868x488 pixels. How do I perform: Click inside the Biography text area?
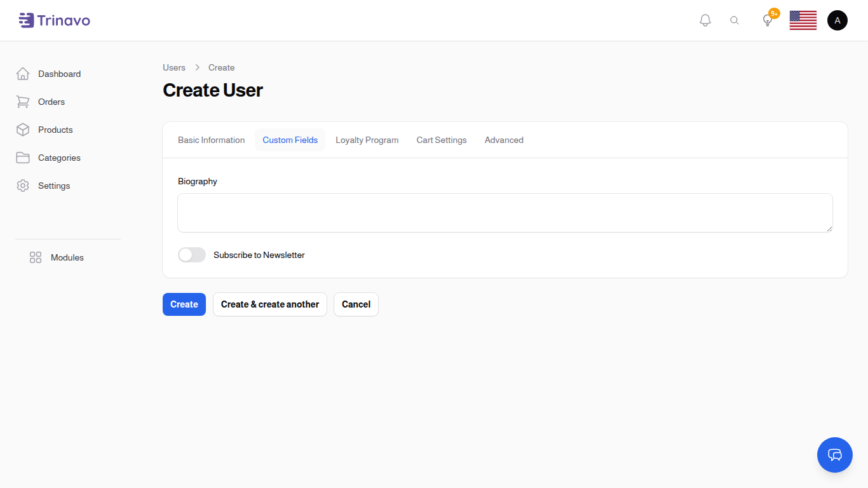pyautogui.click(x=505, y=212)
